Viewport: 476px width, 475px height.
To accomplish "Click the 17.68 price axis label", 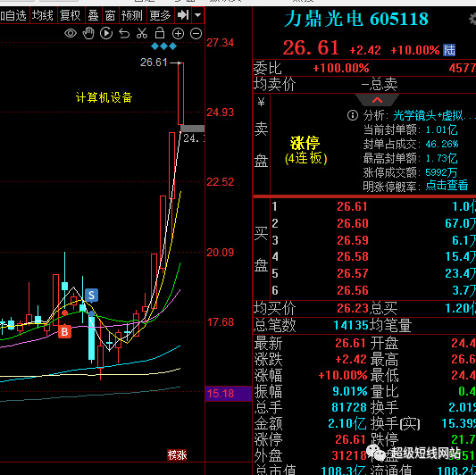I will click(221, 322).
